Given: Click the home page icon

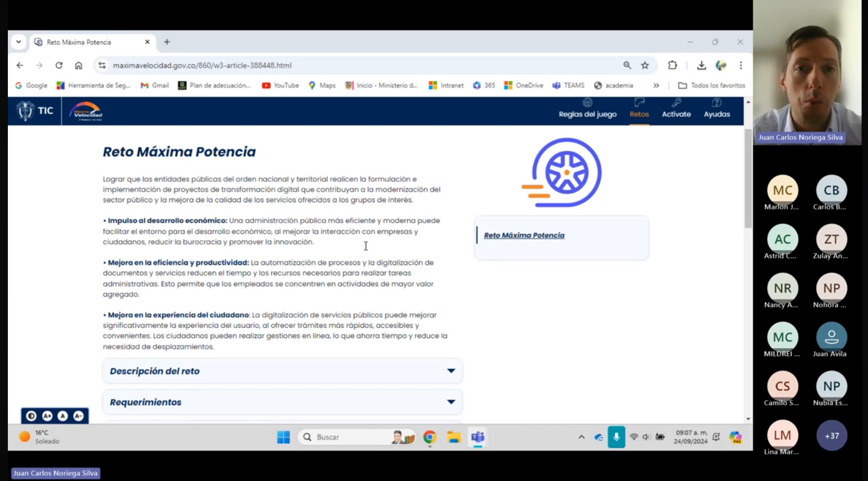Looking at the screenshot, I should (x=78, y=65).
